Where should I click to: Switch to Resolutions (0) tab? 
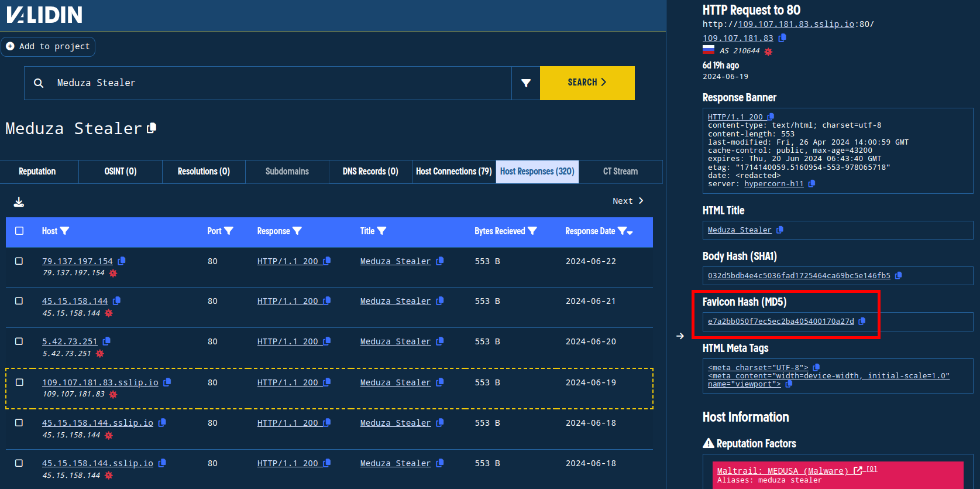tap(204, 172)
